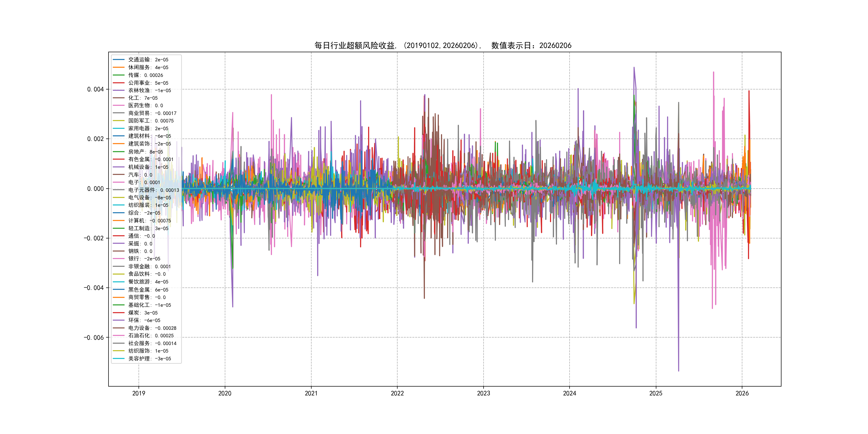Click the 交通运输 blue legend line
This screenshot has height=434, width=868.
point(119,60)
